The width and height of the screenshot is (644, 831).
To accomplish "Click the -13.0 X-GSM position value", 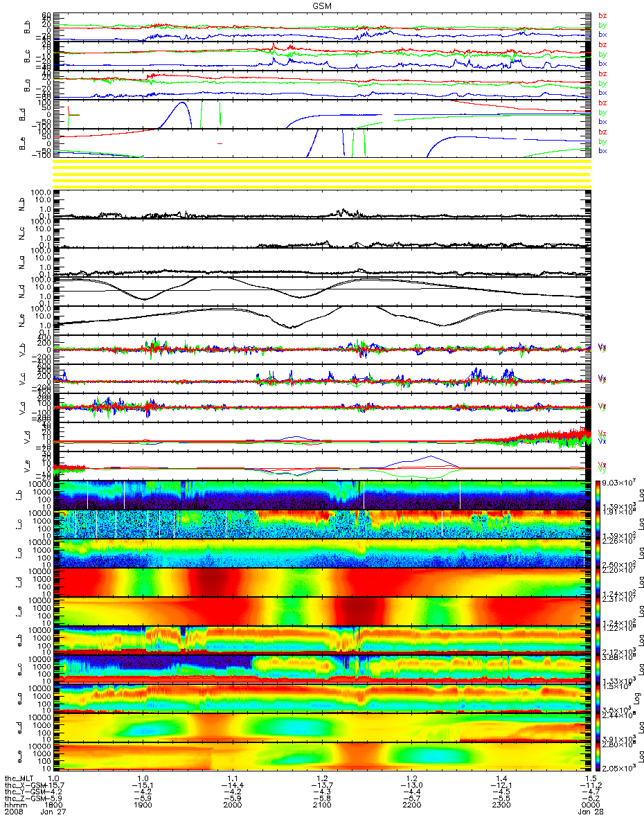I will coord(411,785).
